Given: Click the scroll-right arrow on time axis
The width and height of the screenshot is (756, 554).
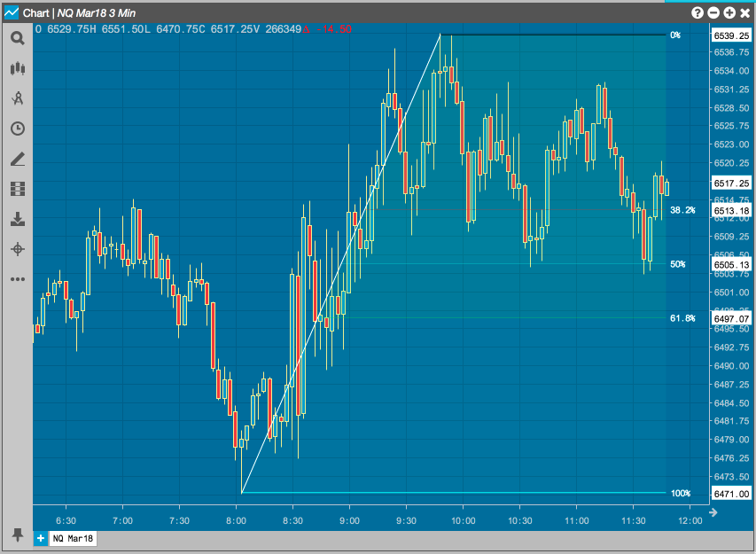Looking at the screenshot, I should pyautogui.click(x=713, y=512).
